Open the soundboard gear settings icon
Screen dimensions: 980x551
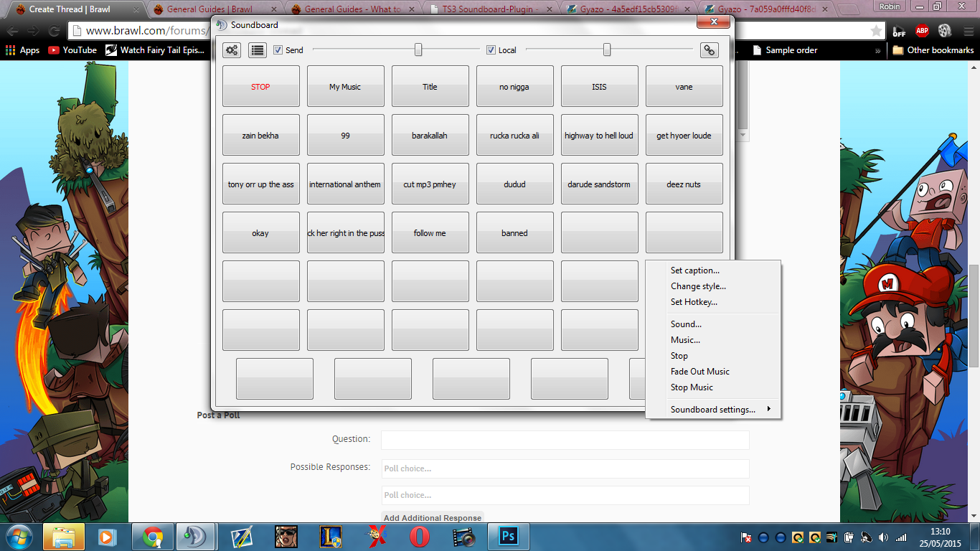tap(232, 50)
